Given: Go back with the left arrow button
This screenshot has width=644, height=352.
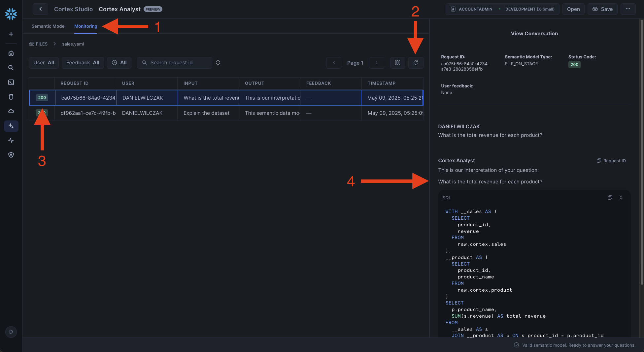Looking at the screenshot, I should (41, 9).
